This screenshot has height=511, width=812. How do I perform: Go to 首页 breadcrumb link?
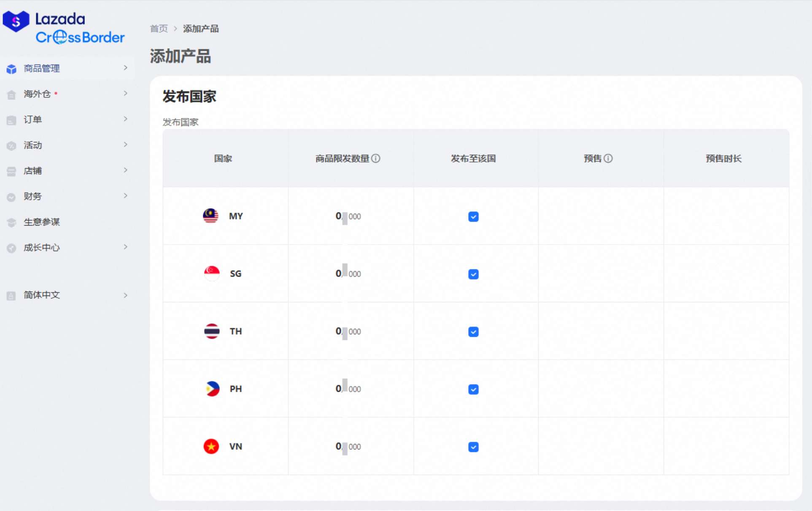coord(159,29)
